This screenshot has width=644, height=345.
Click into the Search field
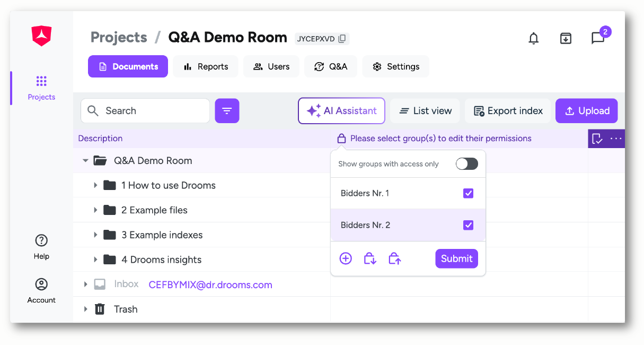click(x=145, y=111)
